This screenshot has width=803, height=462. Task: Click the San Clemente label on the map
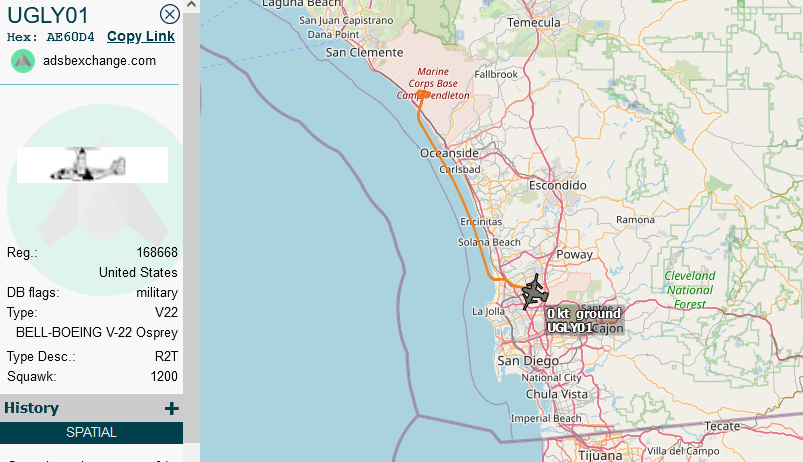tap(364, 52)
